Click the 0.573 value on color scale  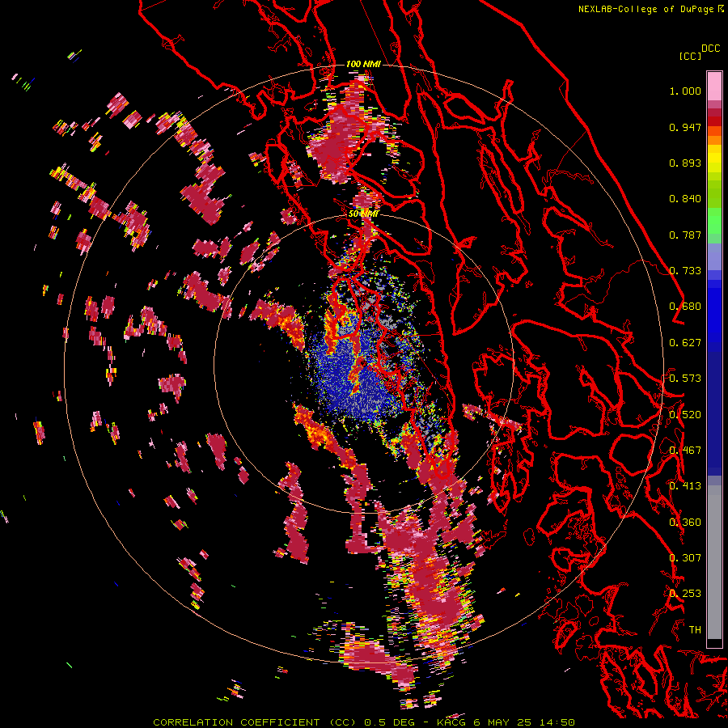(685, 379)
